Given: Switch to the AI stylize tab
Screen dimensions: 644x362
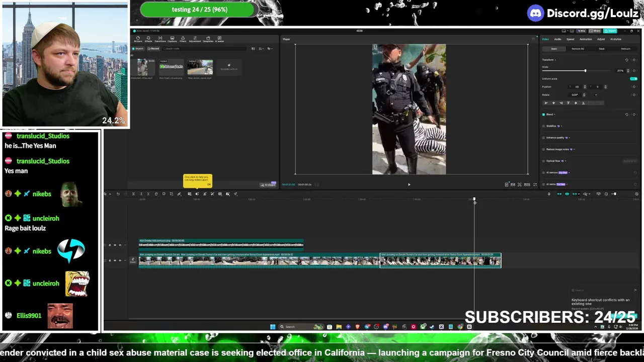Looking at the screenshot, I should [616, 39].
